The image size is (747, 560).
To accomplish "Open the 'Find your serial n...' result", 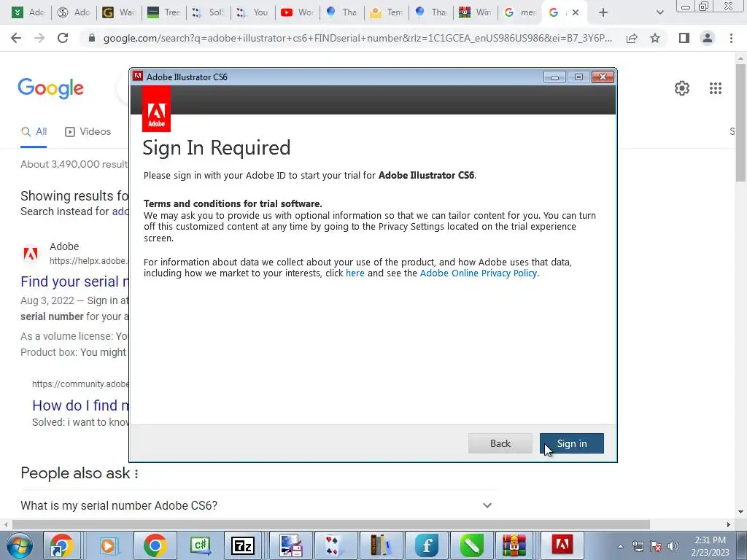I will (74, 281).
